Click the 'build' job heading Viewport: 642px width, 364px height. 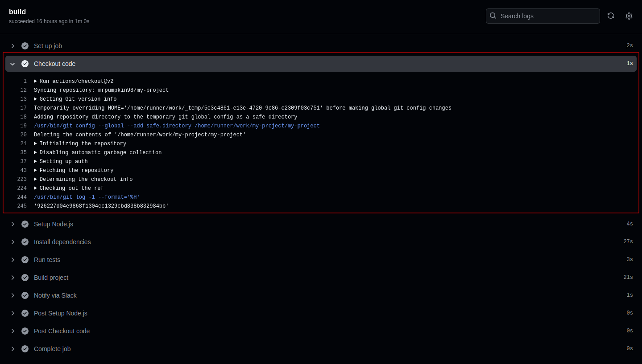[x=17, y=12]
